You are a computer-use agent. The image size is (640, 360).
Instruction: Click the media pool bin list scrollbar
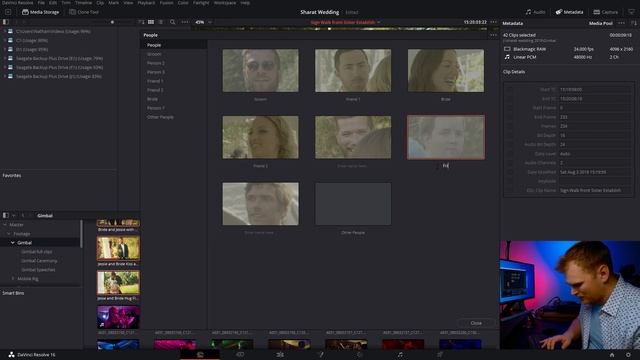point(81,234)
